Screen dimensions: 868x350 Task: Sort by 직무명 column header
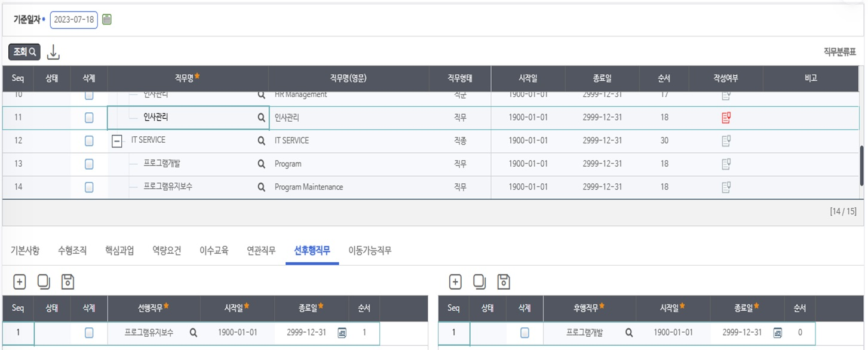[x=188, y=78]
